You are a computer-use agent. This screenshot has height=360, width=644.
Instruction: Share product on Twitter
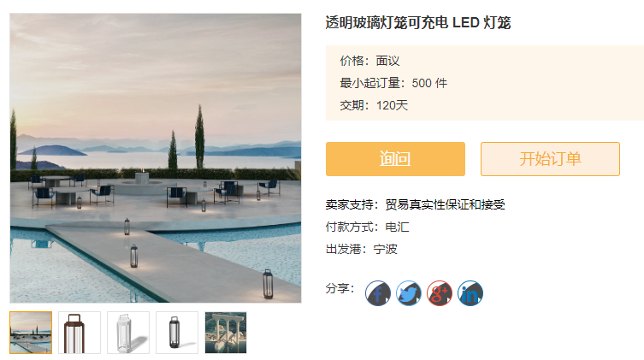coord(409,293)
